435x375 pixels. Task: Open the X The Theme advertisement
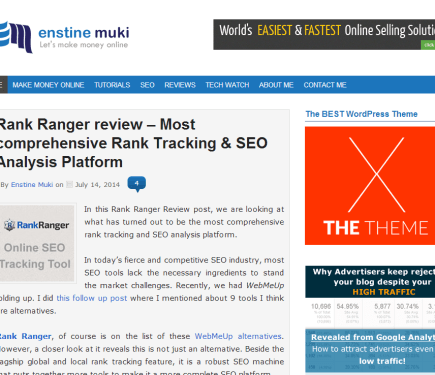(370, 186)
